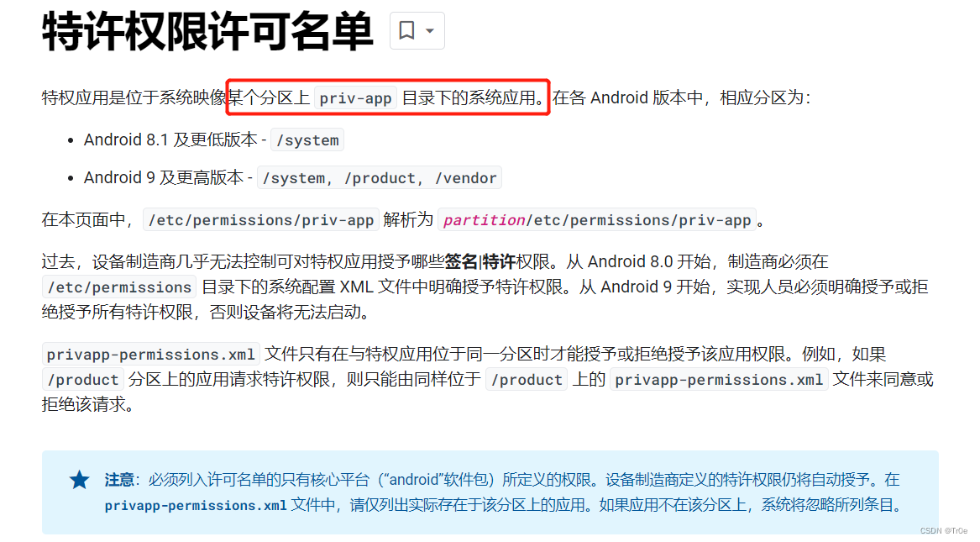Viewport: 980px width, 542px height.
Task: Click bold privapp-permissions.xml inside the blue note
Action: click(196, 505)
